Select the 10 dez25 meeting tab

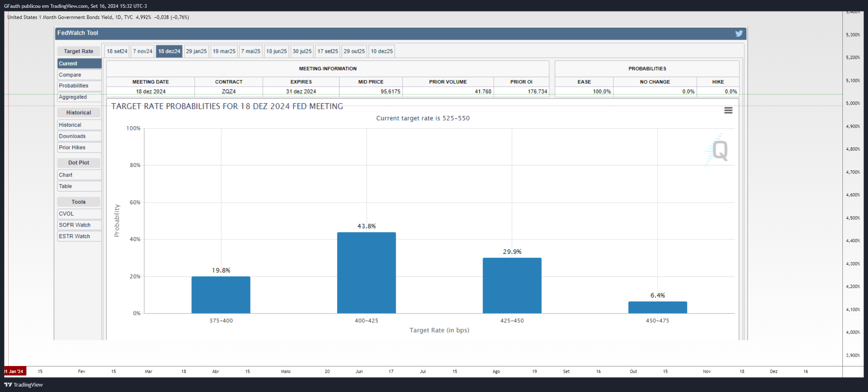382,51
